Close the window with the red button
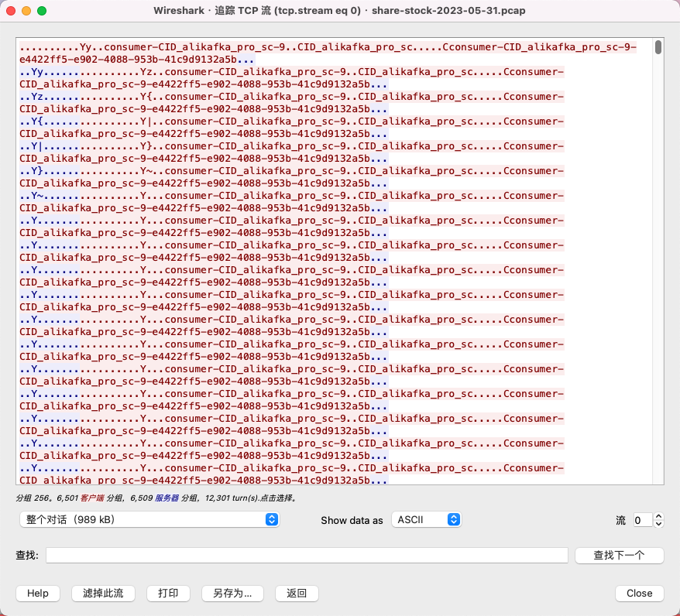680x616 pixels. click(x=10, y=12)
